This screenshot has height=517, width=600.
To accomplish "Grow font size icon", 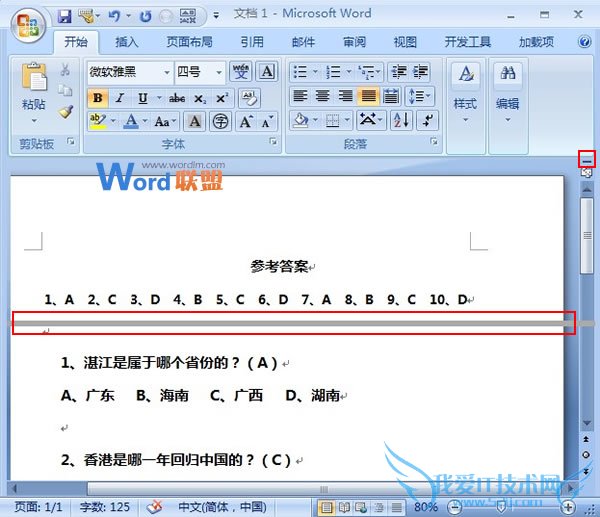I will coord(246,122).
